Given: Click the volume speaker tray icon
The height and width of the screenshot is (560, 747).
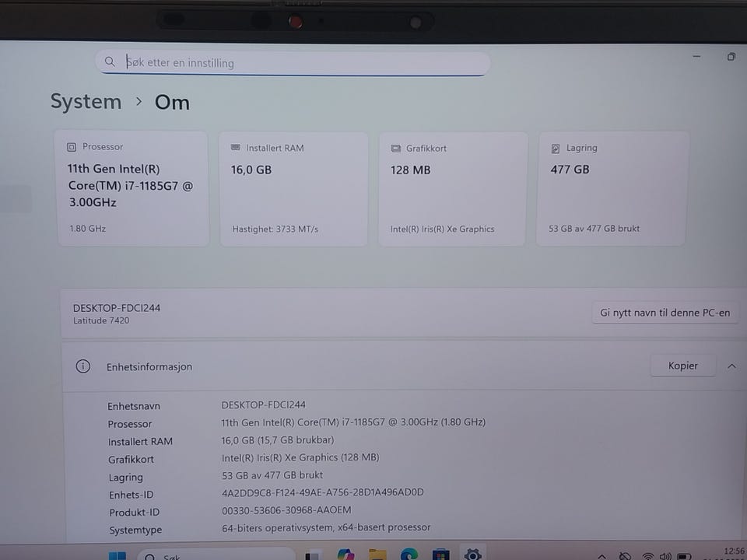Looking at the screenshot, I should [665, 555].
